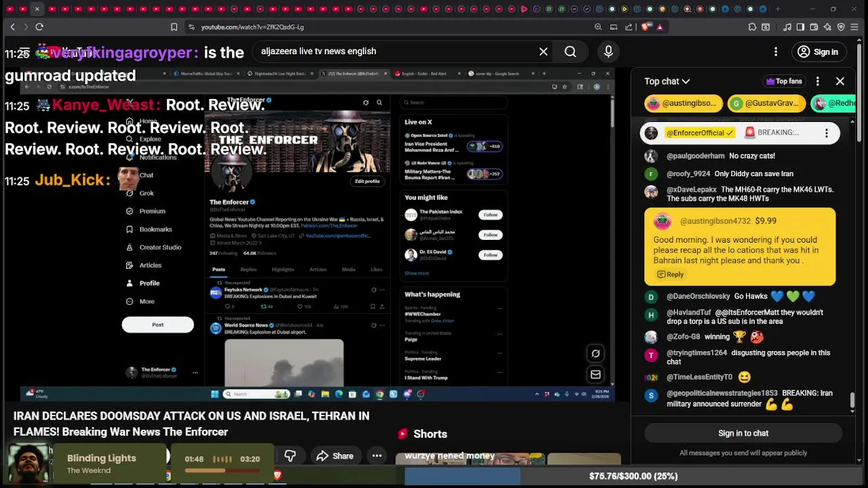Switch to Media tab on X profile
868x488 pixels.
(349, 270)
